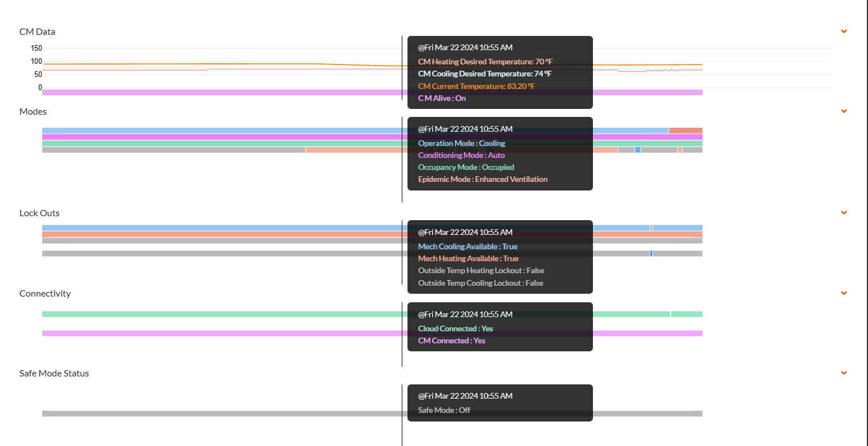Click 'Outside Temp Heating Lockout : False' text

(x=481, y=270)
